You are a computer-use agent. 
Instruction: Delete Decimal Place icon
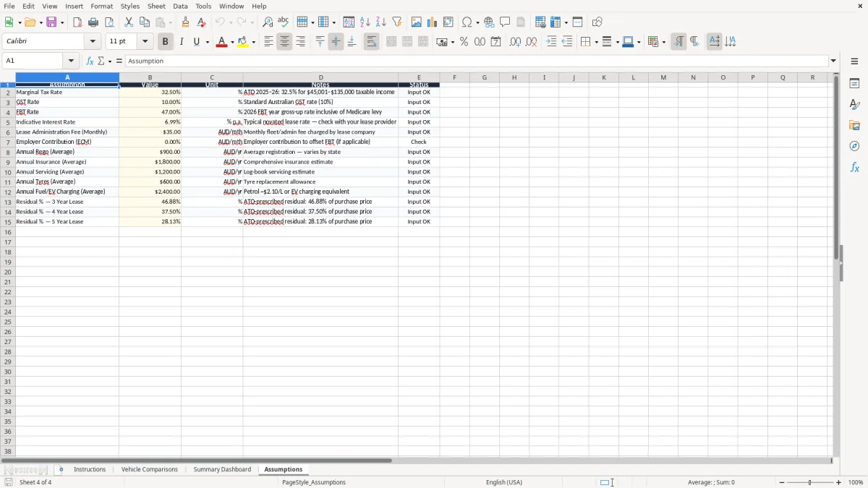pos(531,42)
